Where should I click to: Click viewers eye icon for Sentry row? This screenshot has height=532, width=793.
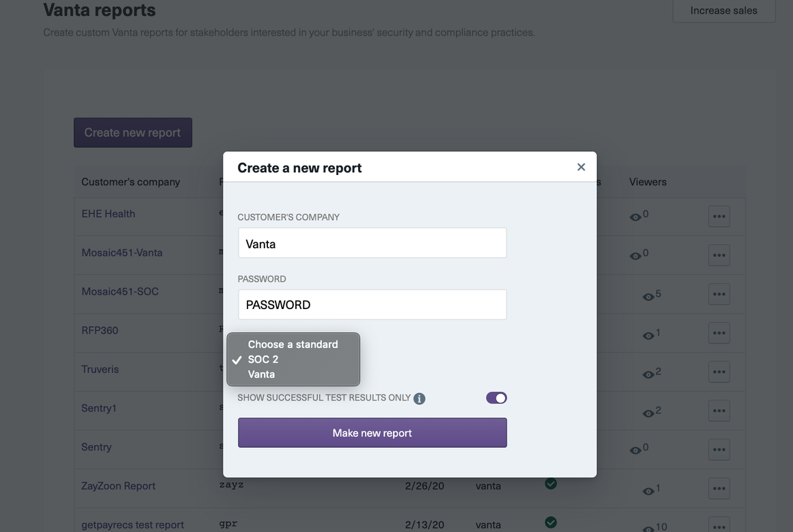(x=635, y=451)
